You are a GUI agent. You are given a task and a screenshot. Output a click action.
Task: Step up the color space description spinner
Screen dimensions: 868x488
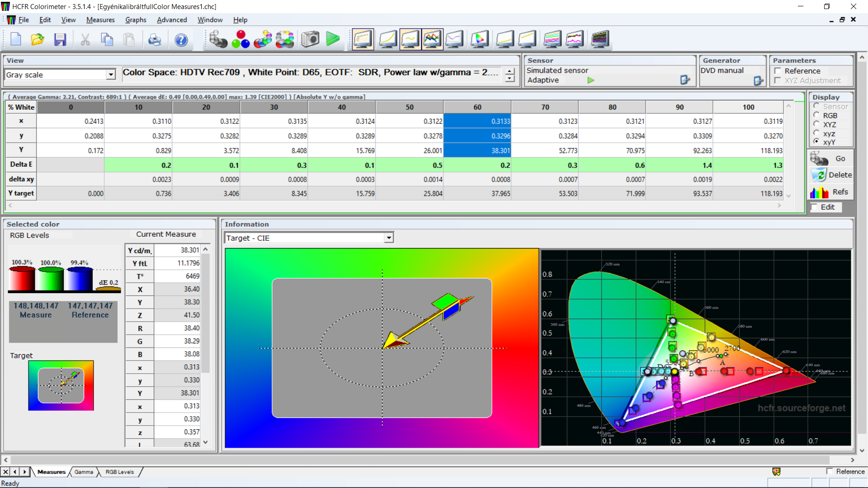[x=510, y=71]
